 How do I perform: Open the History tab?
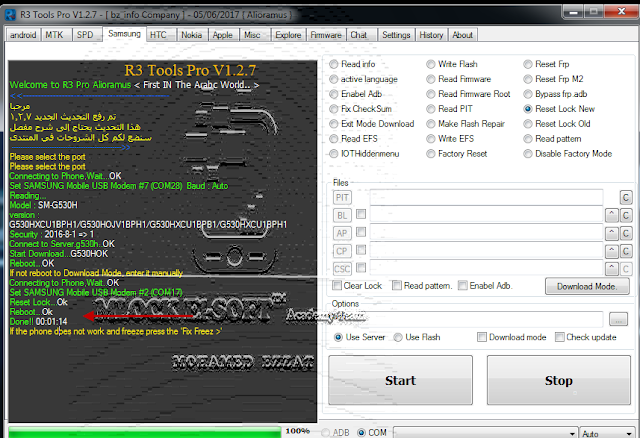431,35
